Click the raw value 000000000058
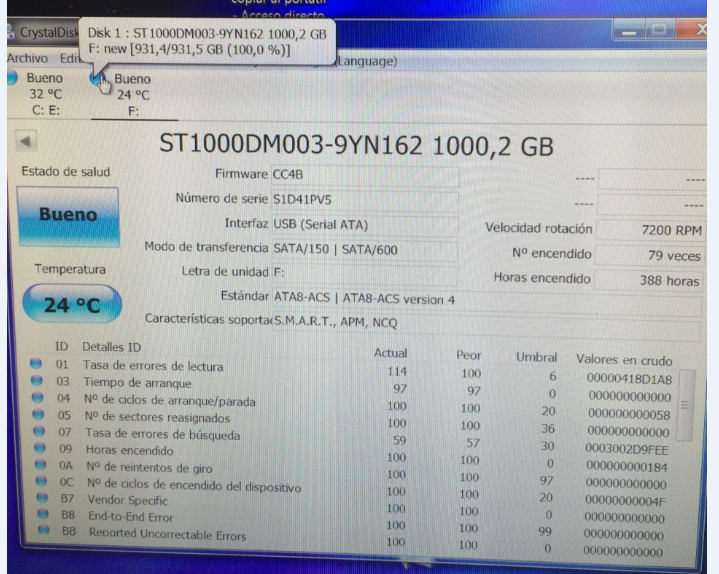 (x=629, y=414)
